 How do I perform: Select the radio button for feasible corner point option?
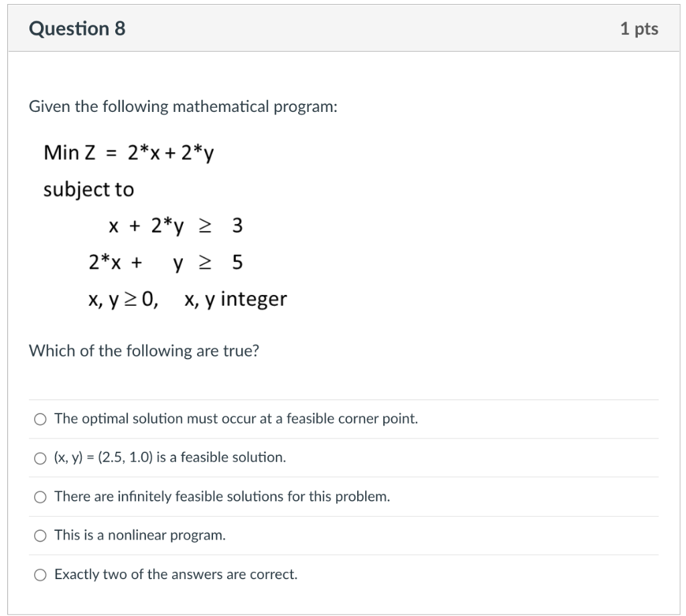pos(40,419)
